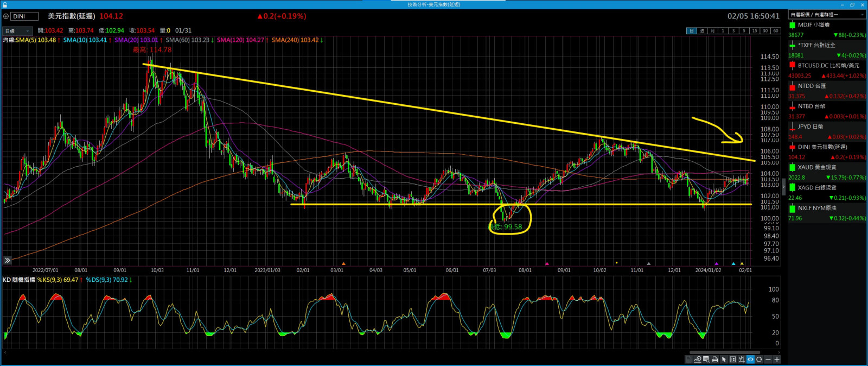The height and width of the screenshot is (366, 868).
Task: Expand the double-chevron panel at chart left
Action: [x=7, y=261]
